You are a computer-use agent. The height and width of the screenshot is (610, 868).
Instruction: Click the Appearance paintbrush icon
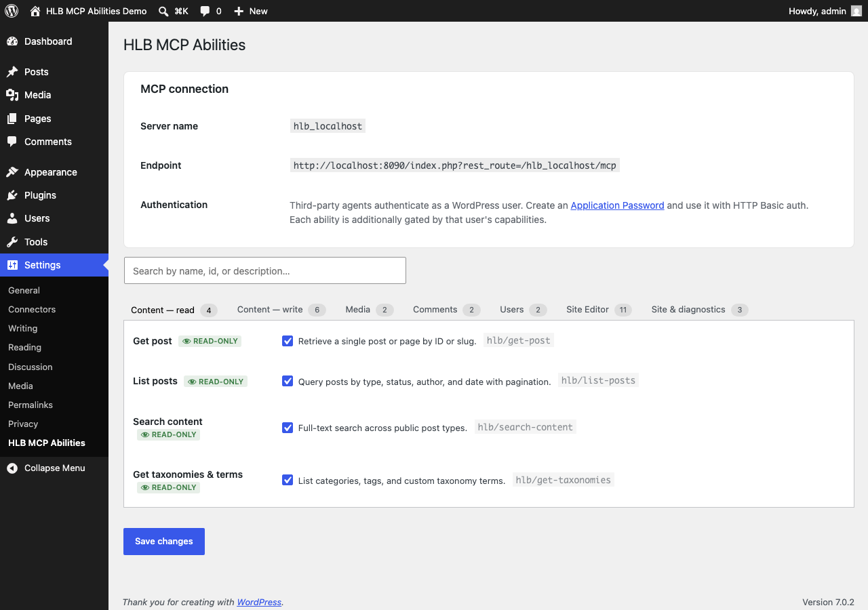point(12,172)
